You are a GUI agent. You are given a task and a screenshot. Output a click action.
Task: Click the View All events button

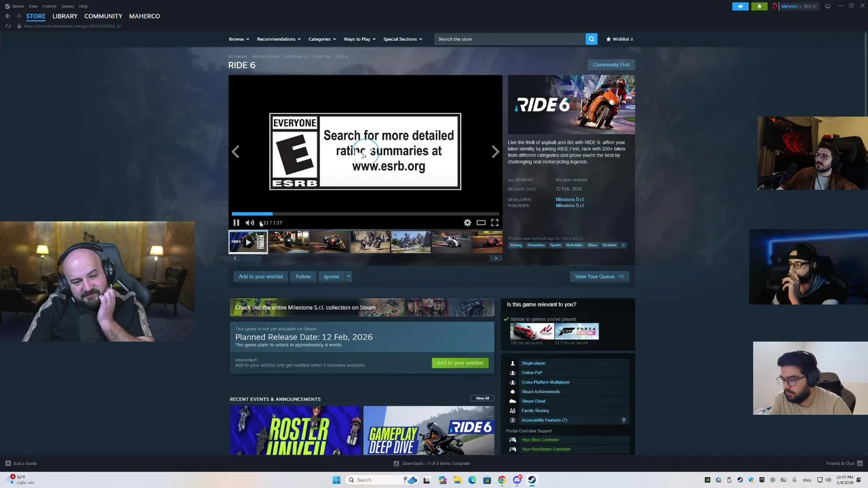pyautogui.click(x=482, y=399)
